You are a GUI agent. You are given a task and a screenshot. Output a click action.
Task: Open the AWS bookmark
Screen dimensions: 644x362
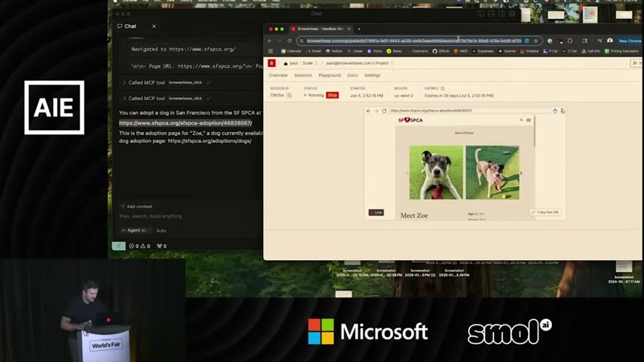point(461,52)
